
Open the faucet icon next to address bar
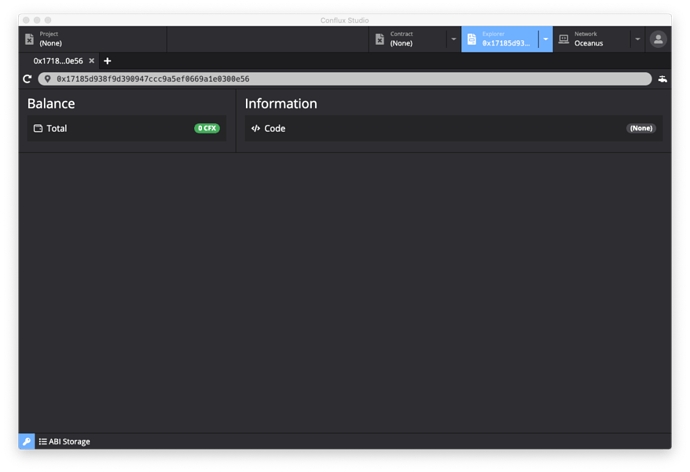662,79
